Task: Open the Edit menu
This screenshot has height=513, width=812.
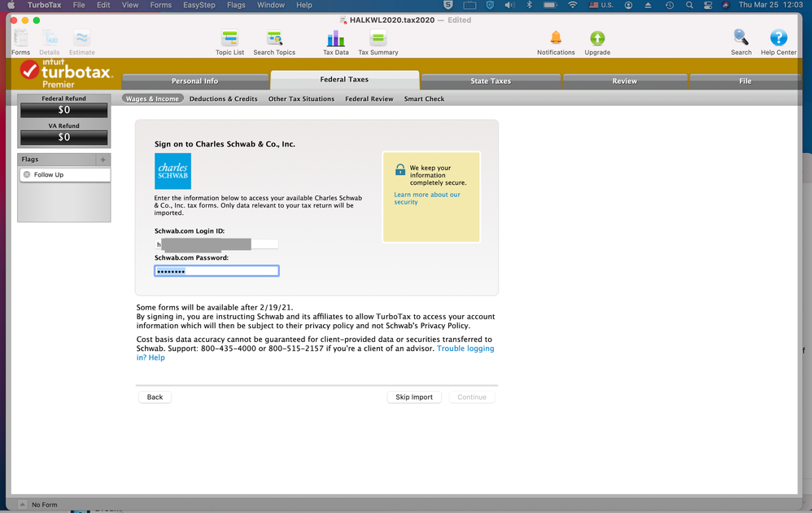Action: point(103,5)
